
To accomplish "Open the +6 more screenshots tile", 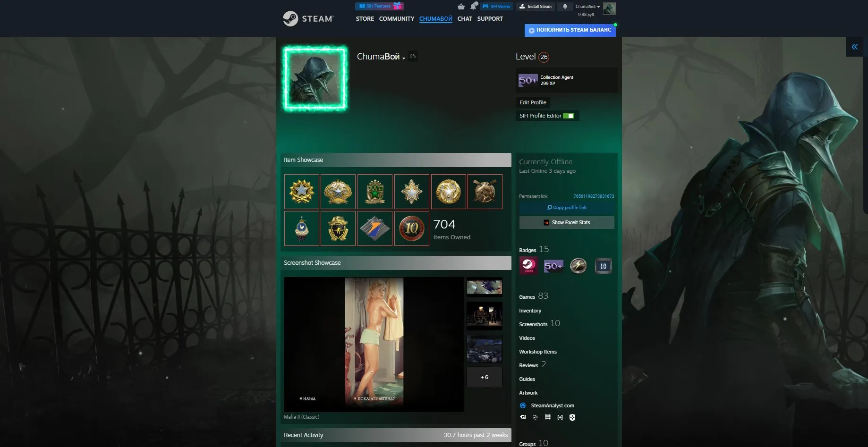I will click(x=485, y=377).
